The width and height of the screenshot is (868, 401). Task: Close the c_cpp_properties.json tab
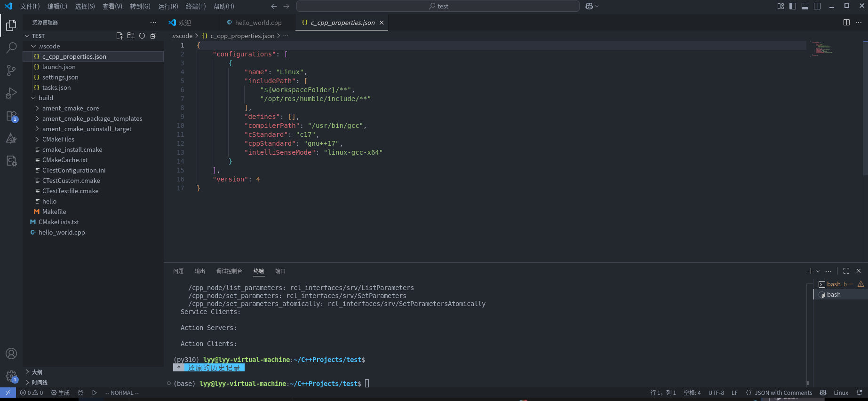(382, 23)
